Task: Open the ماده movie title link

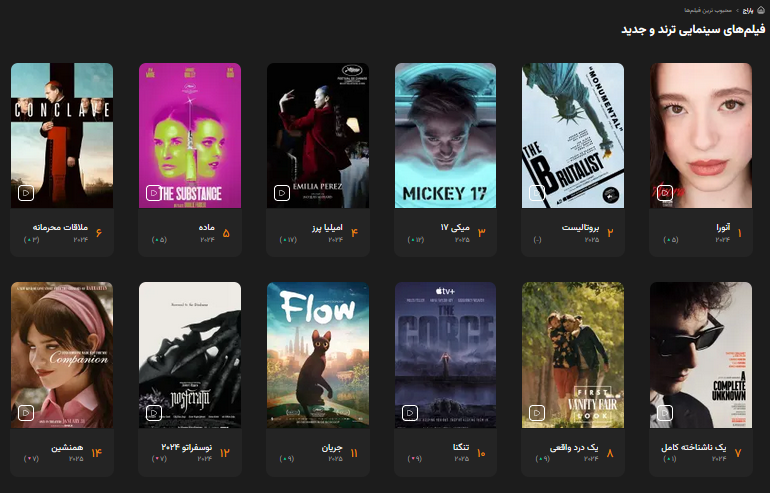Action: coord(207,227)
